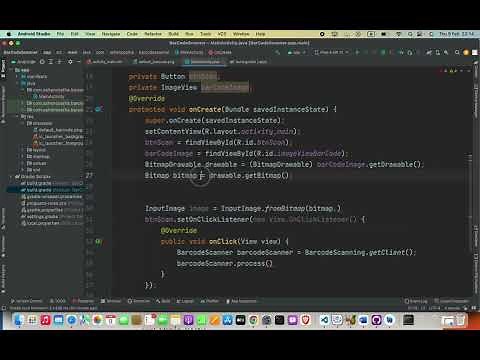Open the File menu

(x=60, y=34)
